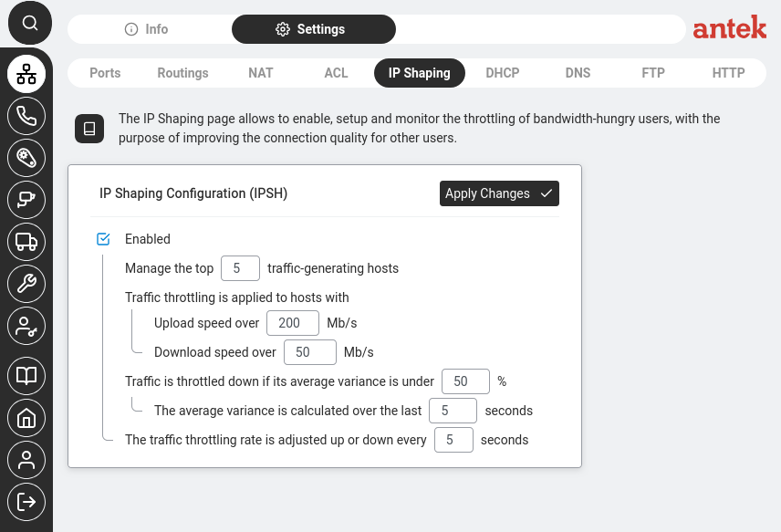Open the phone sidebar icon
781x532 pixels.
(x=26, y=116)
